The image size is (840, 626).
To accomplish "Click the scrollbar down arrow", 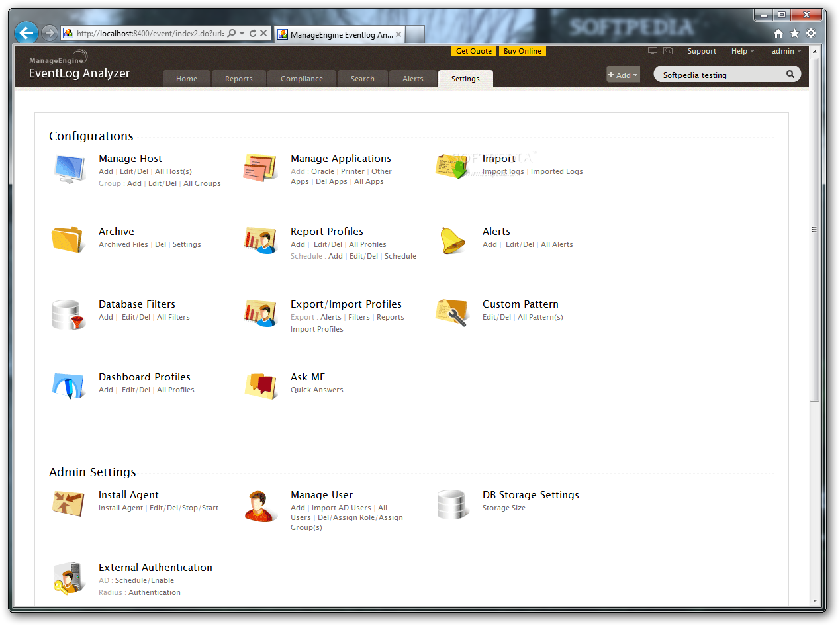I will (815, 601).
